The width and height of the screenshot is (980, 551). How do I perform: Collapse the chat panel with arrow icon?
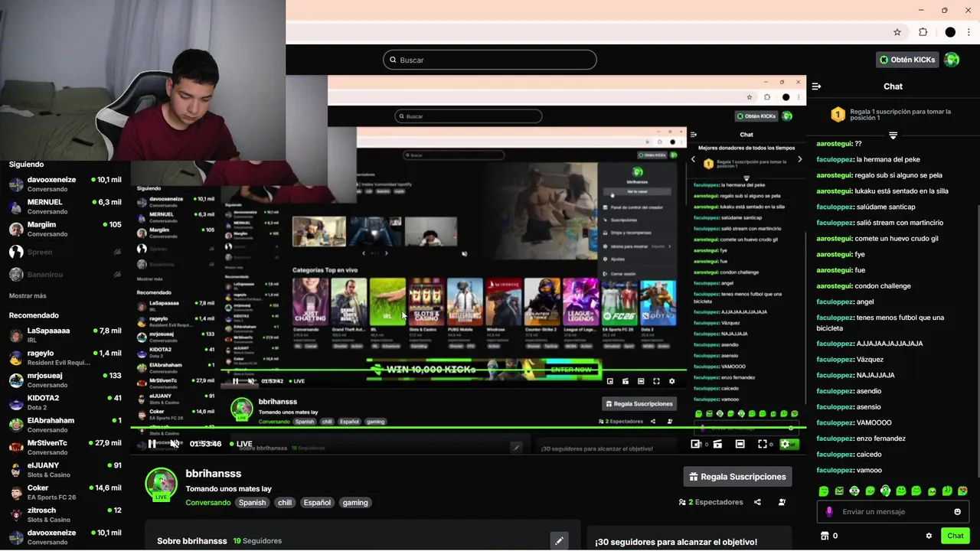point(816,86)
